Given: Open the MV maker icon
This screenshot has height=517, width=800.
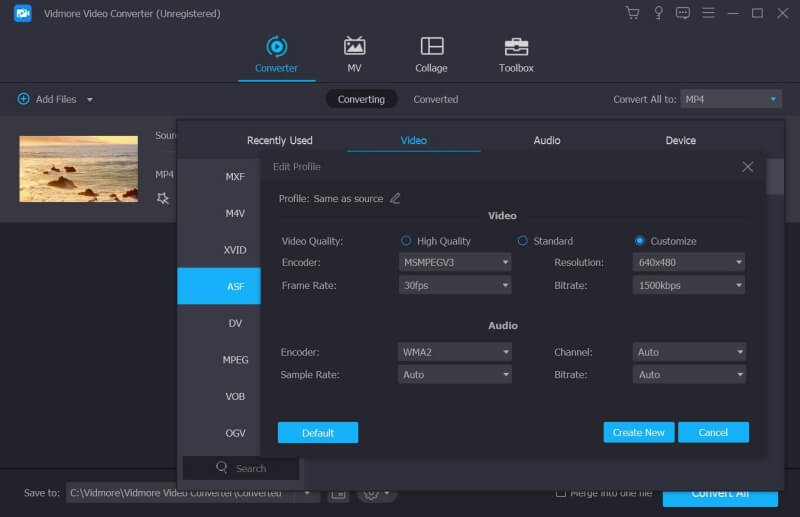Looking at the screenshot, I should [354, 47].
